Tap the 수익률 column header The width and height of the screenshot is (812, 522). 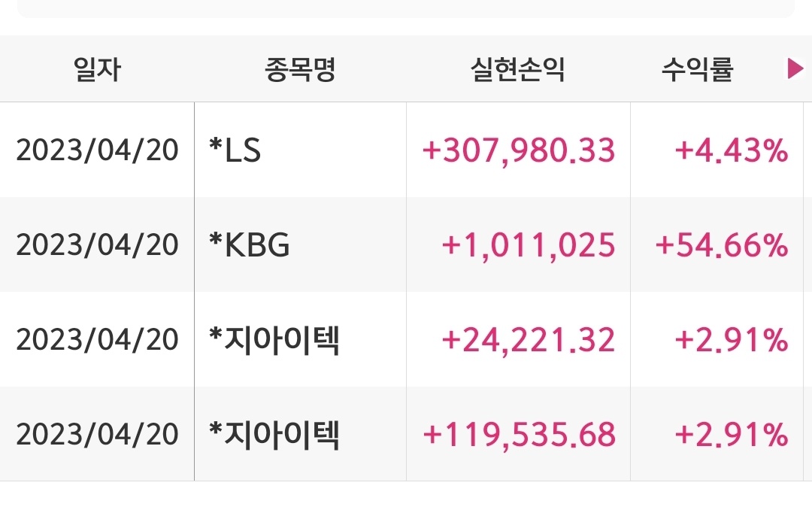click(x=698, y=69)
